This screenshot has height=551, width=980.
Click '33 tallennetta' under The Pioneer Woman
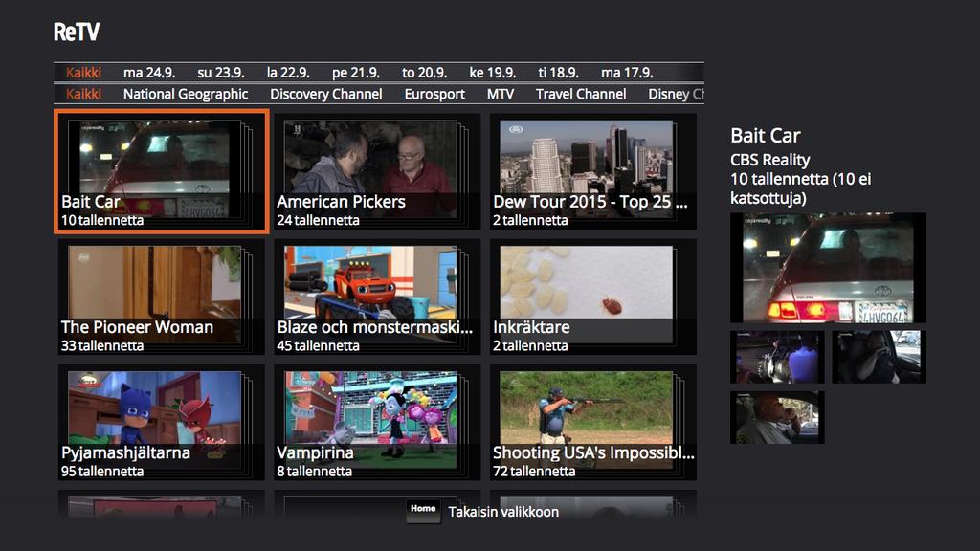(101, 345)
